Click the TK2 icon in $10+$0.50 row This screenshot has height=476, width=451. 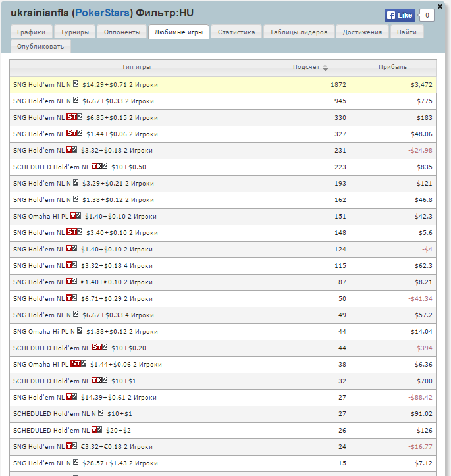point(99,166)
